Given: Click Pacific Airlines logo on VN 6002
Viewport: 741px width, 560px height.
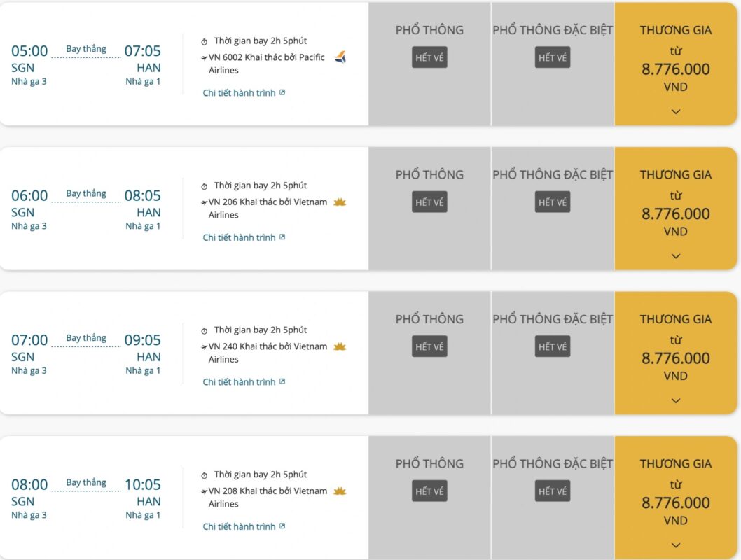Looking at the screenshot, I should (340, 57).
